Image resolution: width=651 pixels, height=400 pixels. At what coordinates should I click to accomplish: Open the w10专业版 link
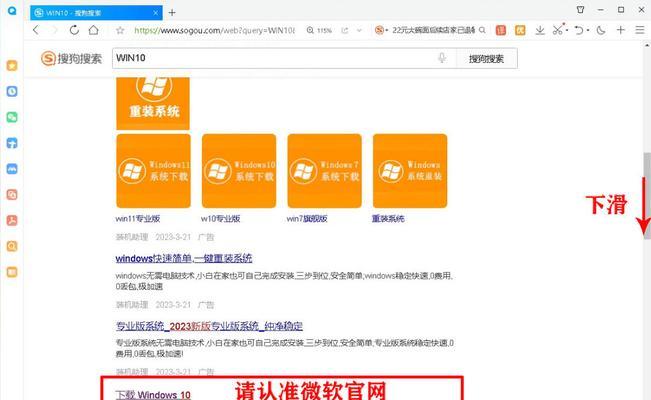tap(220, 218)
